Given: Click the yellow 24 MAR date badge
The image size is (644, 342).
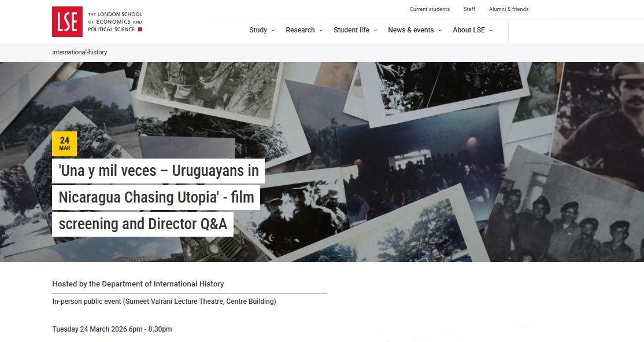Looking at the screenshot, I should coord(64,144).
